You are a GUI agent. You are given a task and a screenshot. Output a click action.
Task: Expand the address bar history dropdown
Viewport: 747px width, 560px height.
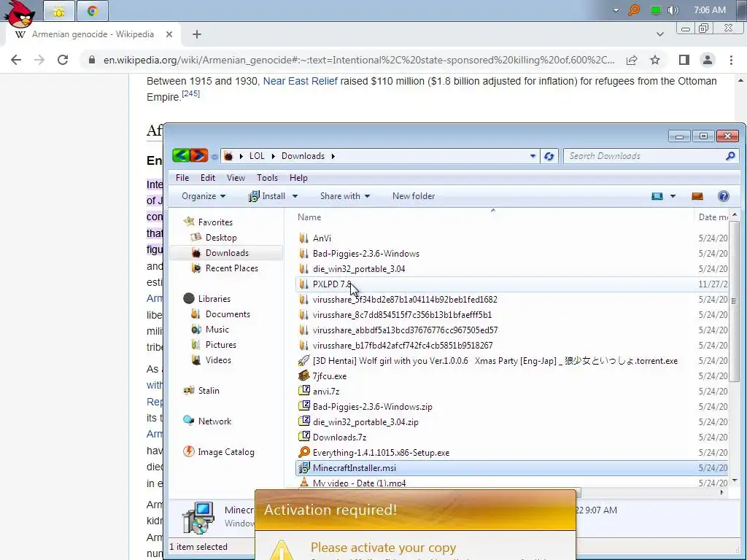533,156
